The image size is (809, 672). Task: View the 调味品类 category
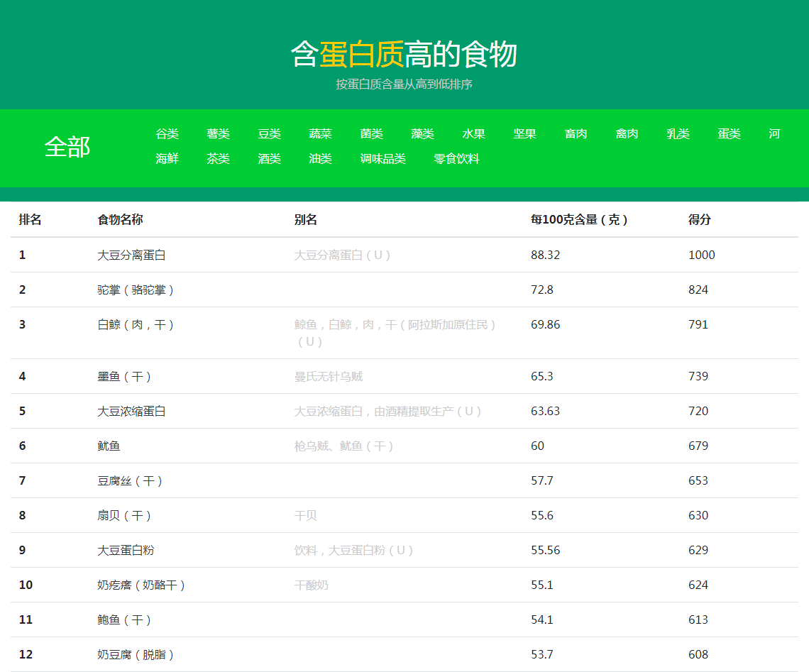click(383, 159)
